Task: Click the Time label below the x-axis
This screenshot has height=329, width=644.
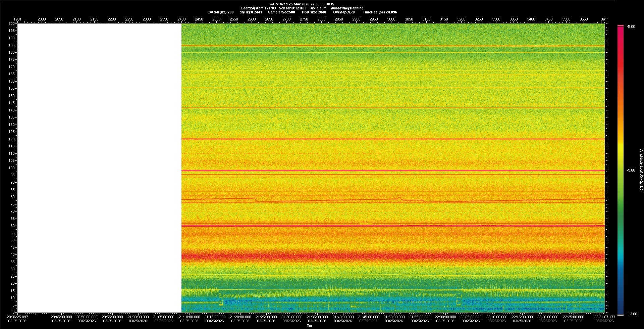Action: pos(310,326)
